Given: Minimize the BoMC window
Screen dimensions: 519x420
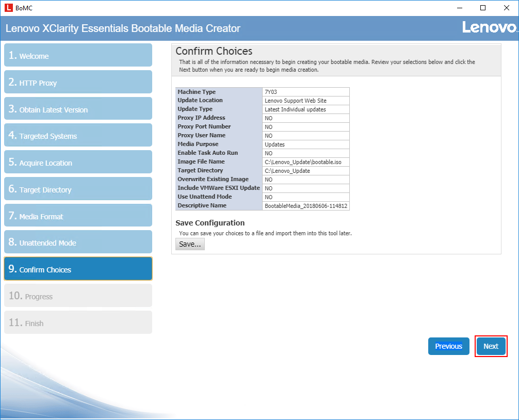Looking at the screenshot, I should click(x=460, y=8).
